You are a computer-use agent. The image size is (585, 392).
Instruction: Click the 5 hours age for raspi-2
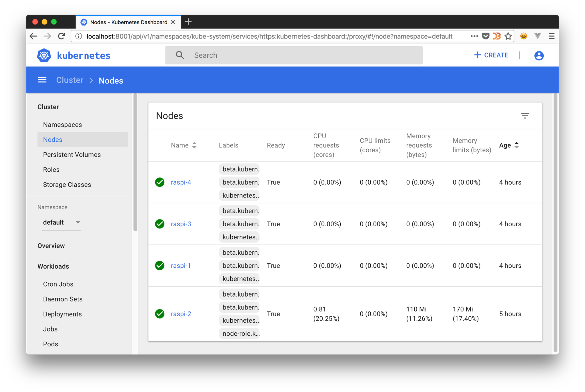(x=510, y=314)
